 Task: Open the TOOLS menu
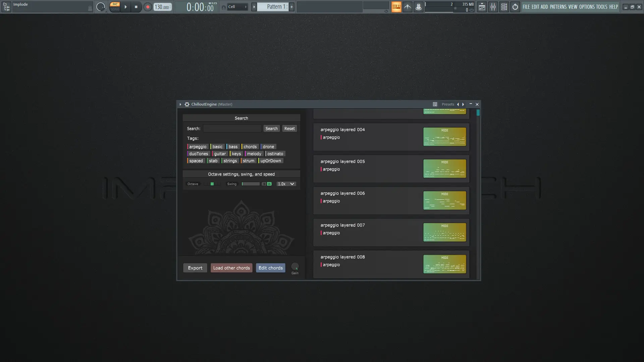601,7
